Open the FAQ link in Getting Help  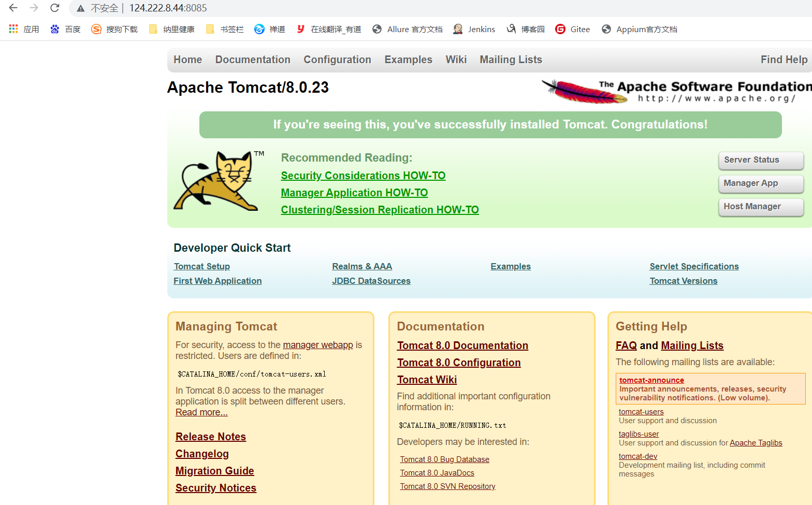626,345
